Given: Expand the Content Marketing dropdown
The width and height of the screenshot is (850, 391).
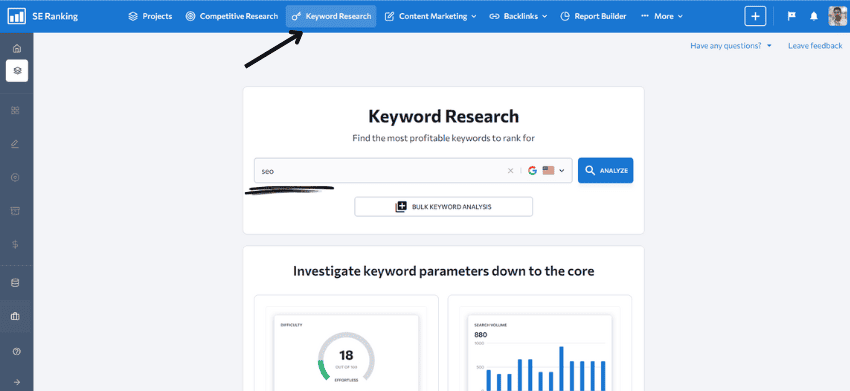Looking at the screenshot, I should (x=430, y=16).
